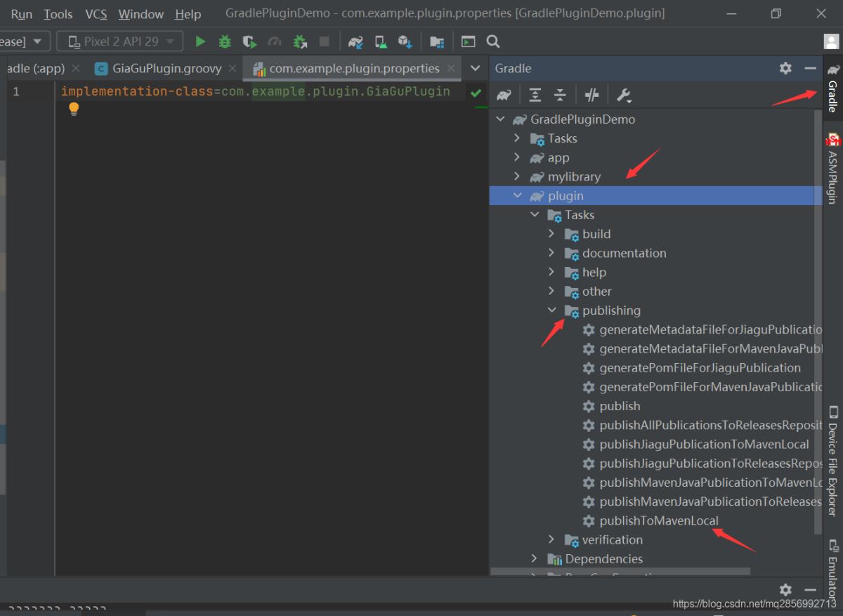Click the yellow intention lightbulb in editor
The image size is (843, 616).
[73, 109]
